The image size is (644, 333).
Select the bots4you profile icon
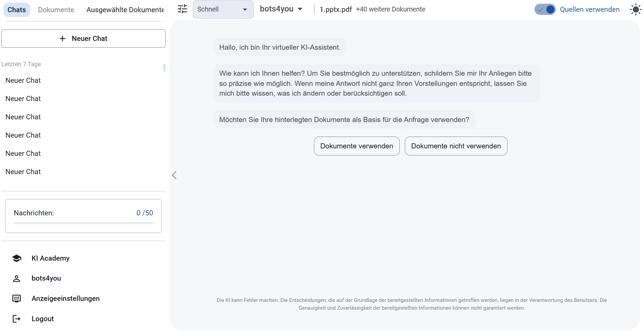coord(17,278)
